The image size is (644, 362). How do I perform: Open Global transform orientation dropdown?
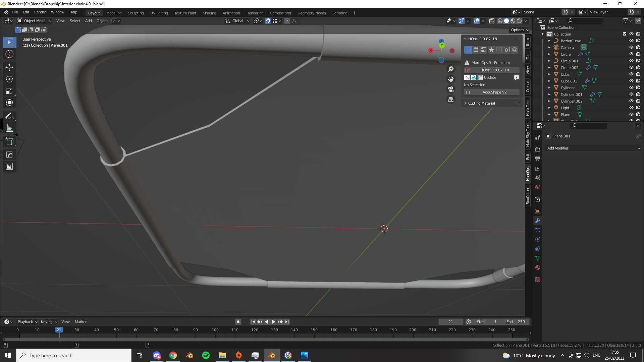pyautogui.click(x=237, y=21)
